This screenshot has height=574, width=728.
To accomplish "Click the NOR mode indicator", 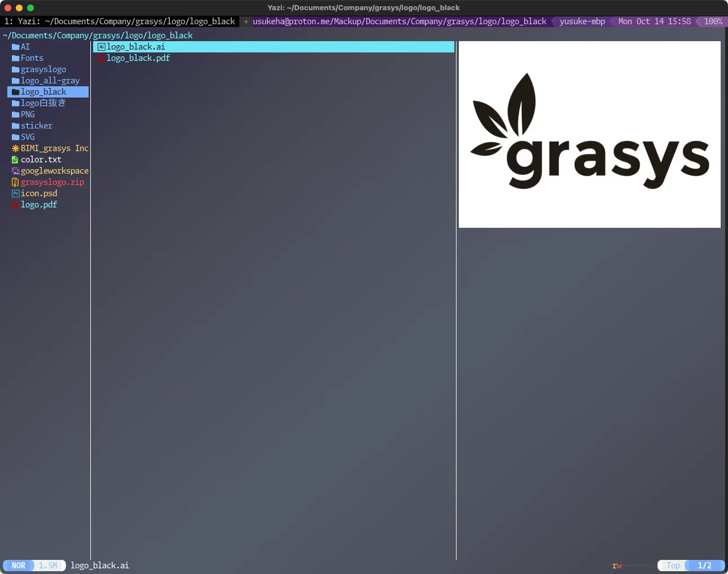I will click(x=19, y=566).
